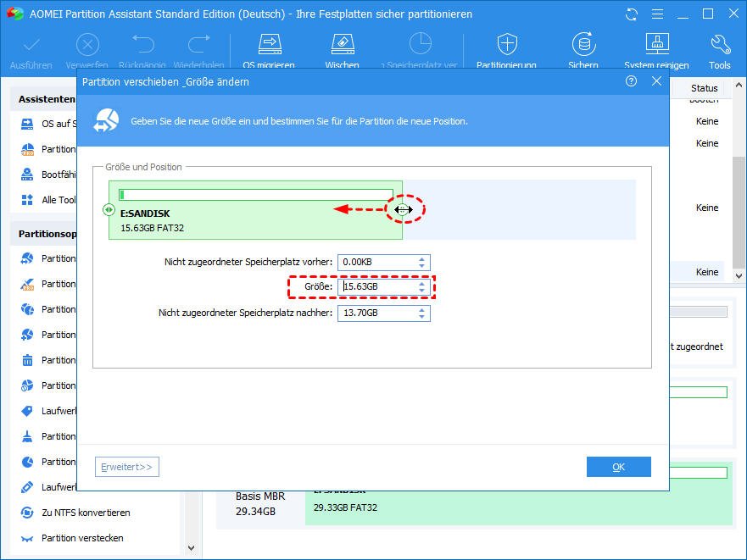This screenshot has height=560, width=747.
Task: Close the Partition verschieben dialog
Action: [656, 81]
